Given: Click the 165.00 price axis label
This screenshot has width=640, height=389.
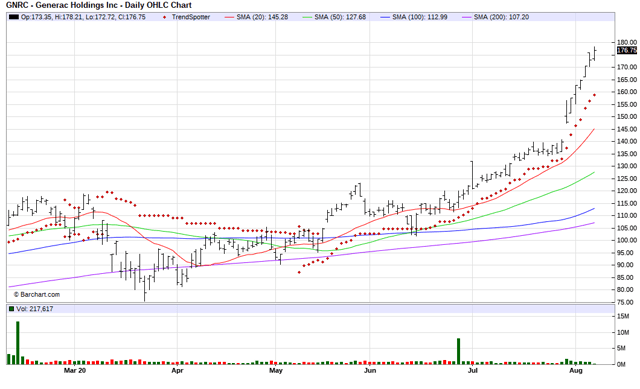Looking at the screenshot, I should point(627,80).
